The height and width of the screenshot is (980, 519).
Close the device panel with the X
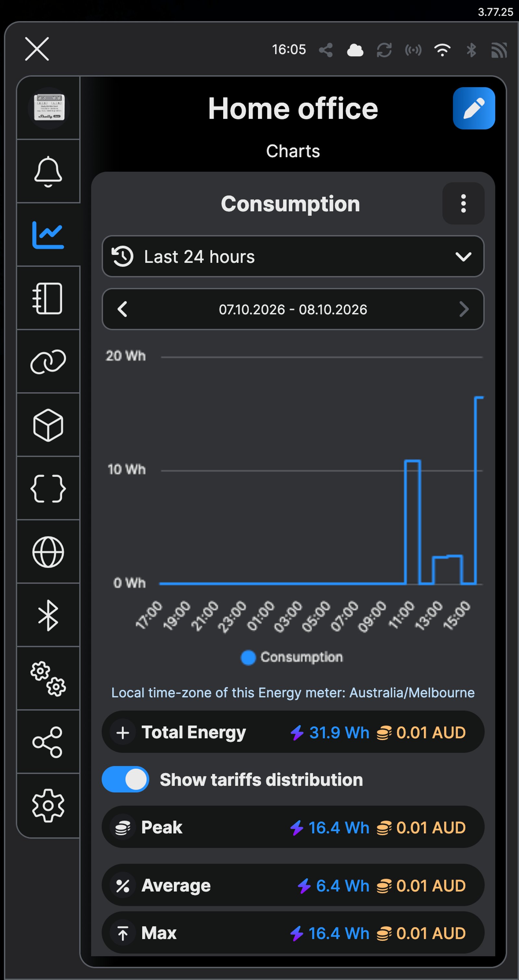tap(37, 49)
